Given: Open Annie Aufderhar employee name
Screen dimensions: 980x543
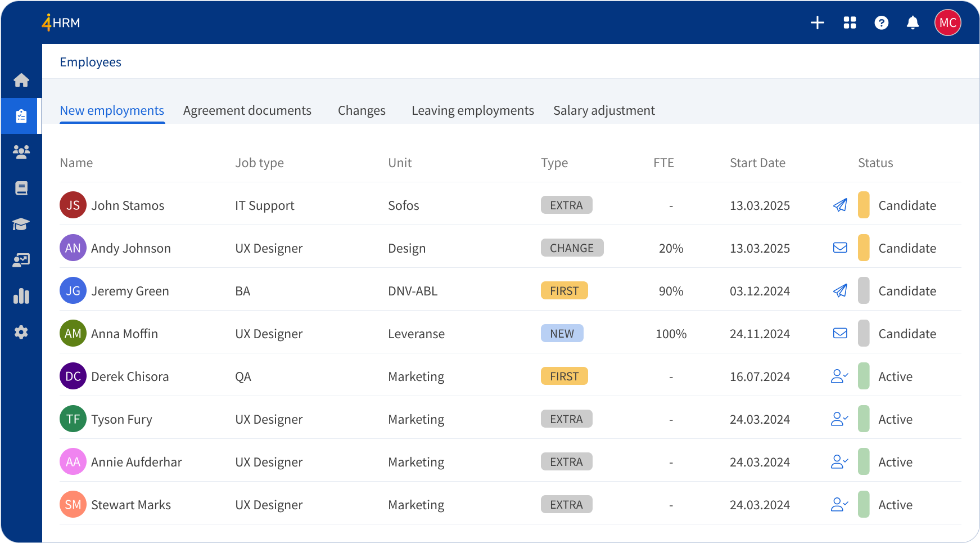Looking at the screenshot, I should (137, 462).
